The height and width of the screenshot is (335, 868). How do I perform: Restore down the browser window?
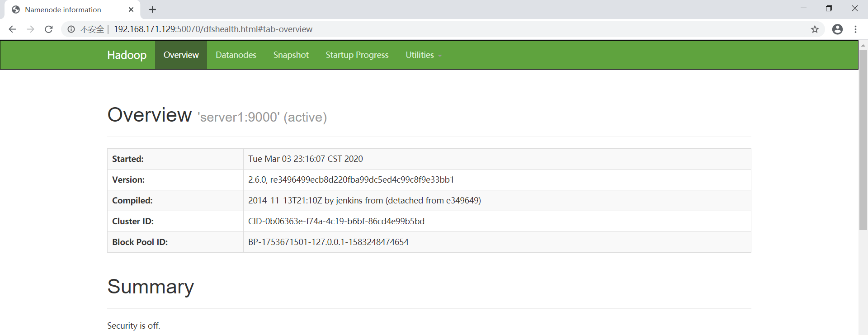829,9
